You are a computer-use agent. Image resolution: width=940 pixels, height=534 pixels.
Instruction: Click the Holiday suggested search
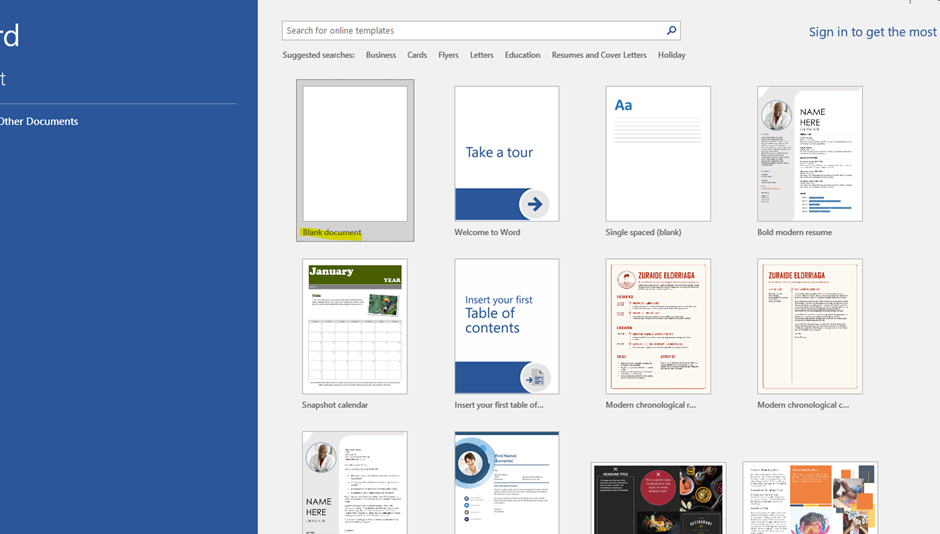click(x=672, y=55)
